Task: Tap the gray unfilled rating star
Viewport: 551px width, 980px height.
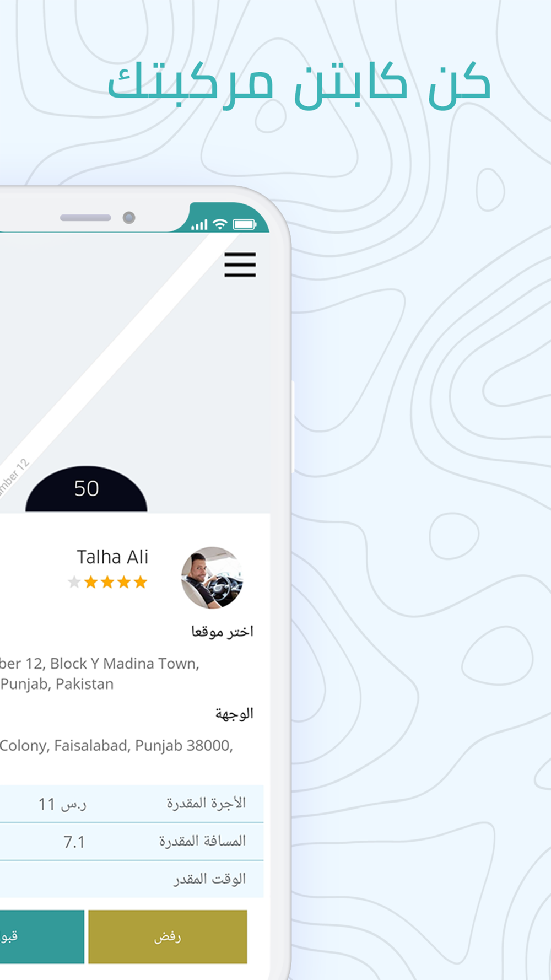Action: point(74,582)
